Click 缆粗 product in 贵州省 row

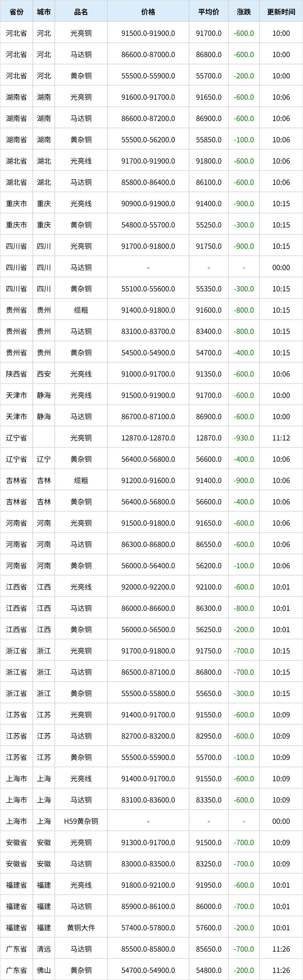(x=81, y=310)
